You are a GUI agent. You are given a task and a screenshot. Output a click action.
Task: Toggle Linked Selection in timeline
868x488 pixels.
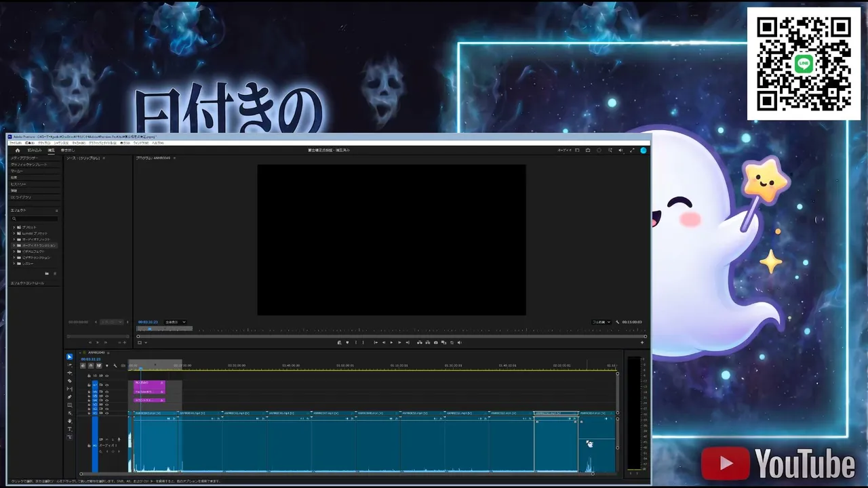98,366
